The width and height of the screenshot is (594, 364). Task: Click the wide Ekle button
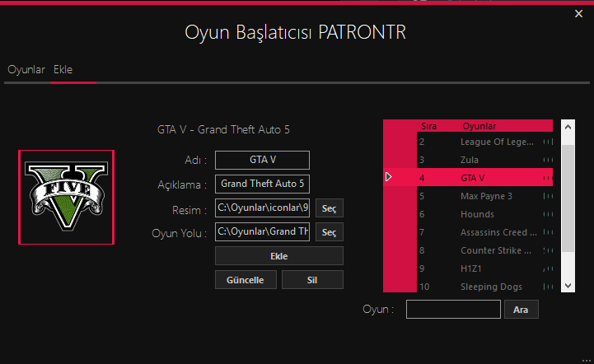click(x=279, y=256)
